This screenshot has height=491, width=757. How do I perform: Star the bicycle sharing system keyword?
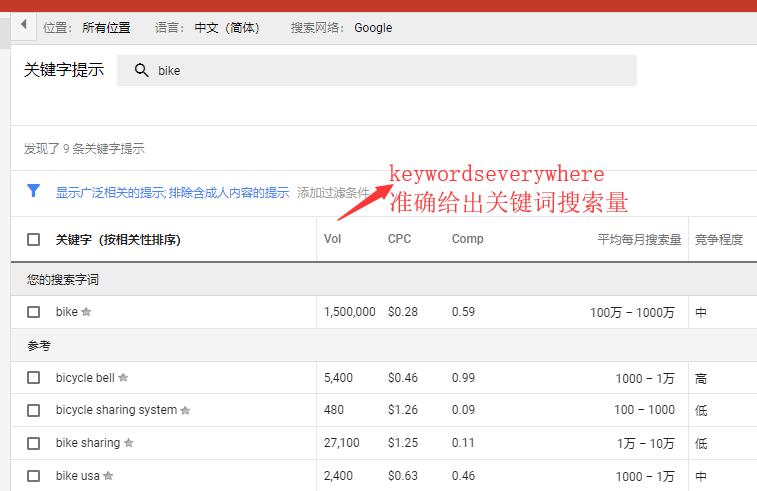[x=185, y=410]
